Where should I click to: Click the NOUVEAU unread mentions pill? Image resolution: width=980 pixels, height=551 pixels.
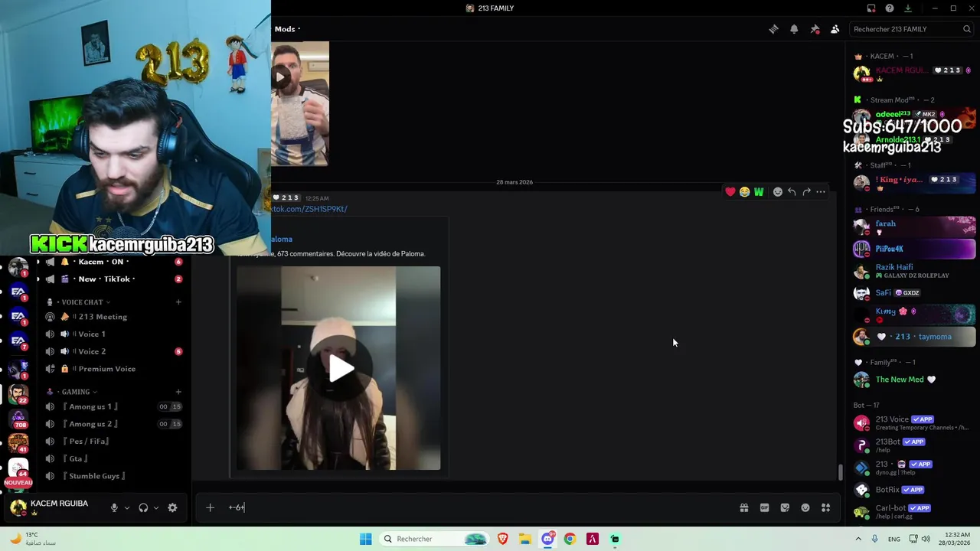pyautogui.click(x=18, y=483)
